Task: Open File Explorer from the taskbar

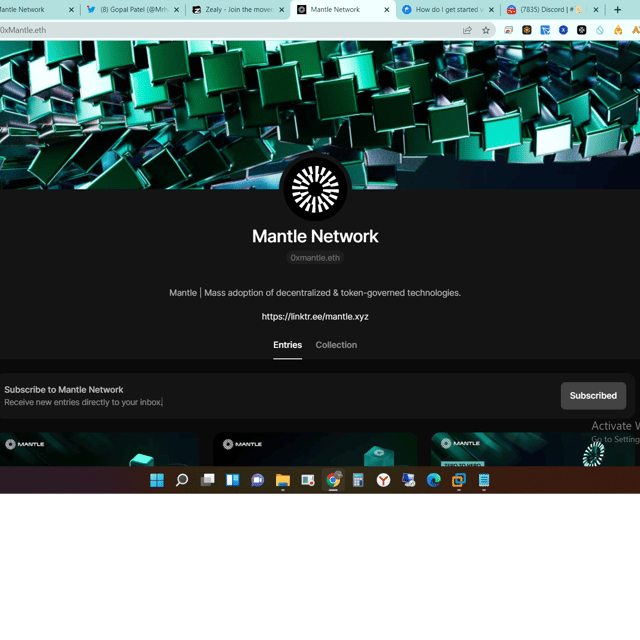Action: 282,480
